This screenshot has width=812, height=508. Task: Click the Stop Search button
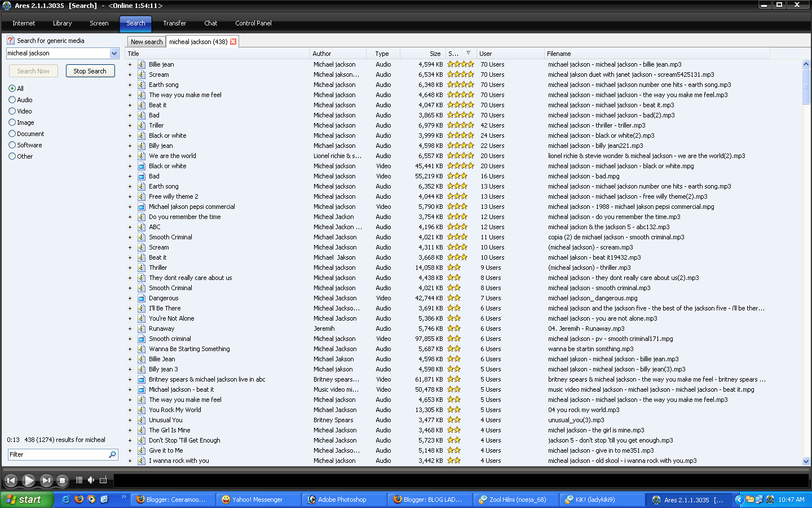click(x=90, y=71)
